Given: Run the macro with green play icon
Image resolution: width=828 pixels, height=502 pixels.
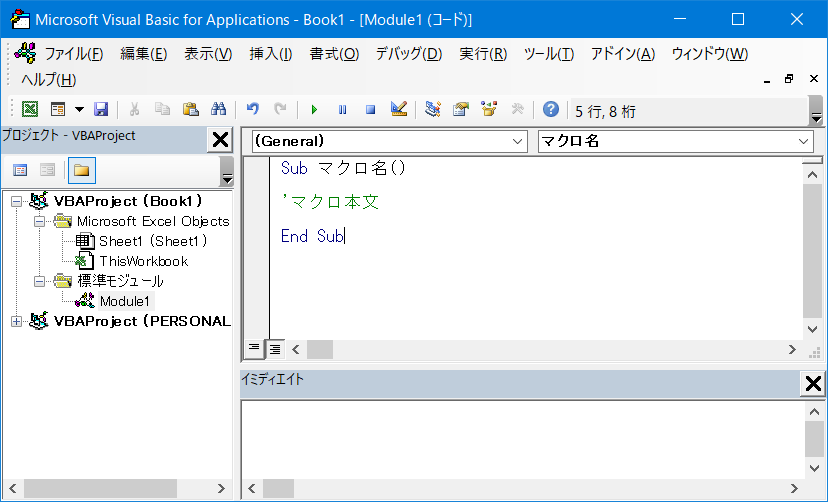Looking at the screenshot, I should pos(314,109).
